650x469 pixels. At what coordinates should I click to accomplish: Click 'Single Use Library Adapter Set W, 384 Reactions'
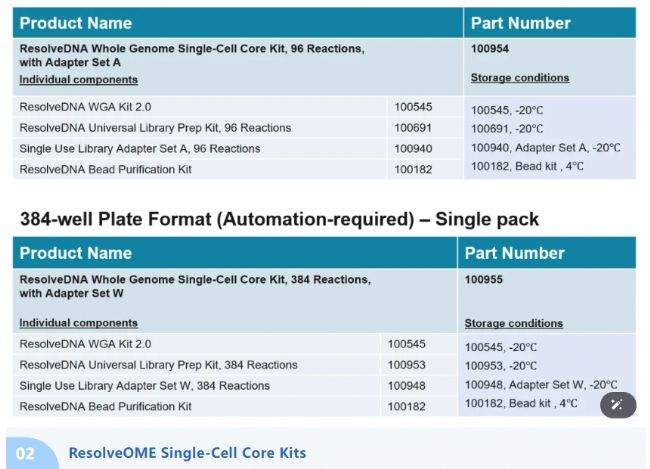[x=144, y=386]
